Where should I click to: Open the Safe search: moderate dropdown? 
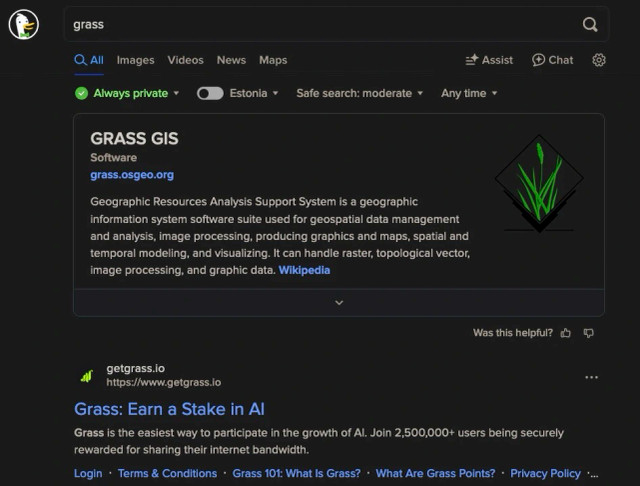pos(360,93)
